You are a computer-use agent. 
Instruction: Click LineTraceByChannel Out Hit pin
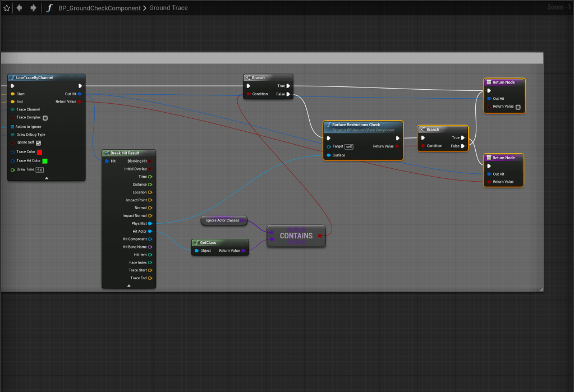(x=80, y=94)
